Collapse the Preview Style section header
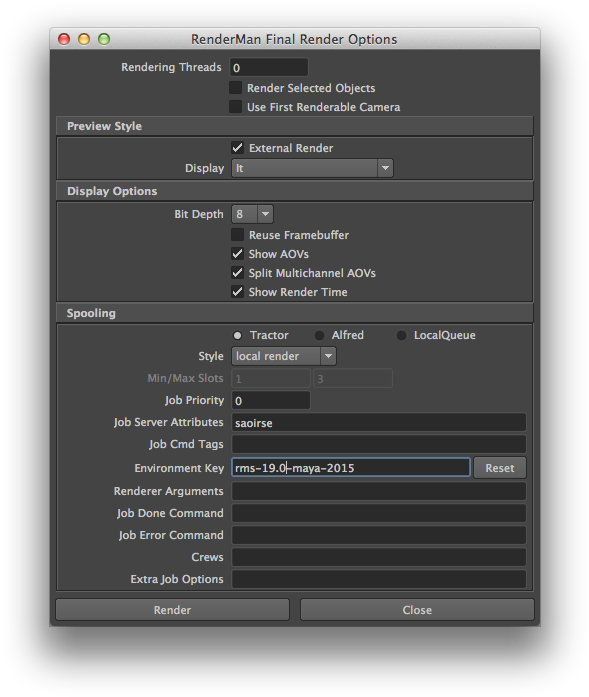This screenshot has height=697, width=589. click(295, 126)
